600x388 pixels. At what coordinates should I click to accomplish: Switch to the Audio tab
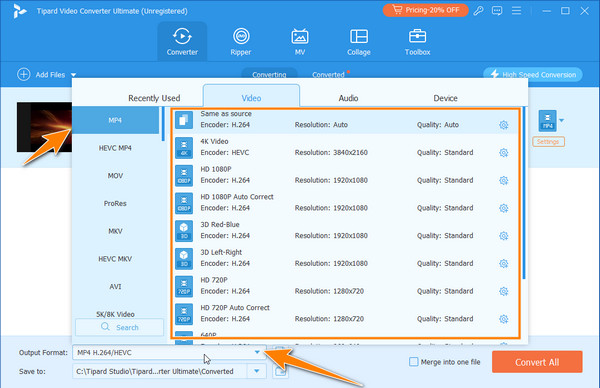348,98
